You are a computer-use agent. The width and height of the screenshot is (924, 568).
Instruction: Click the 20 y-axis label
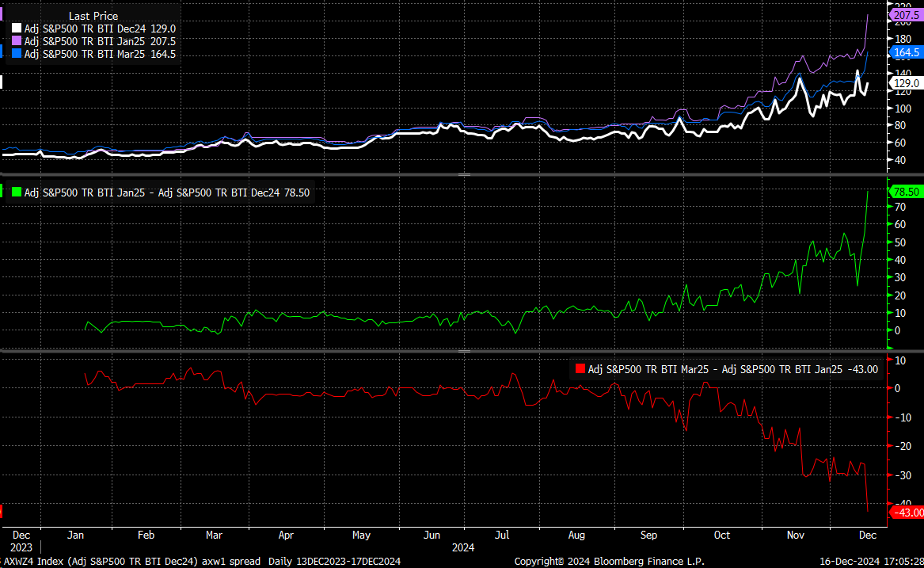[900, 295]
